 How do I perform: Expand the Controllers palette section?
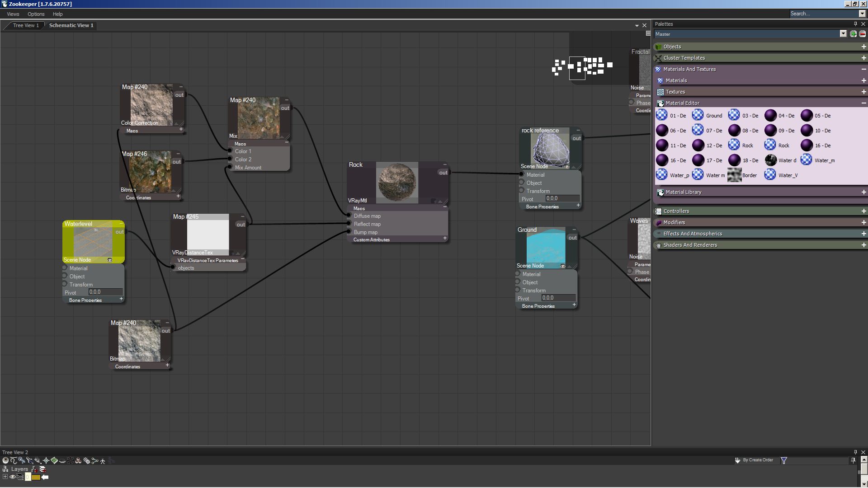click(863, 211)
